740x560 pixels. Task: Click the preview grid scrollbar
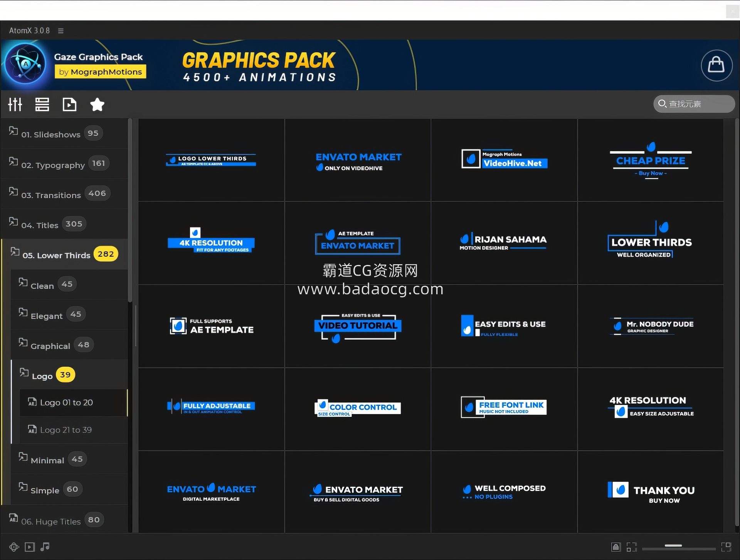737,322
